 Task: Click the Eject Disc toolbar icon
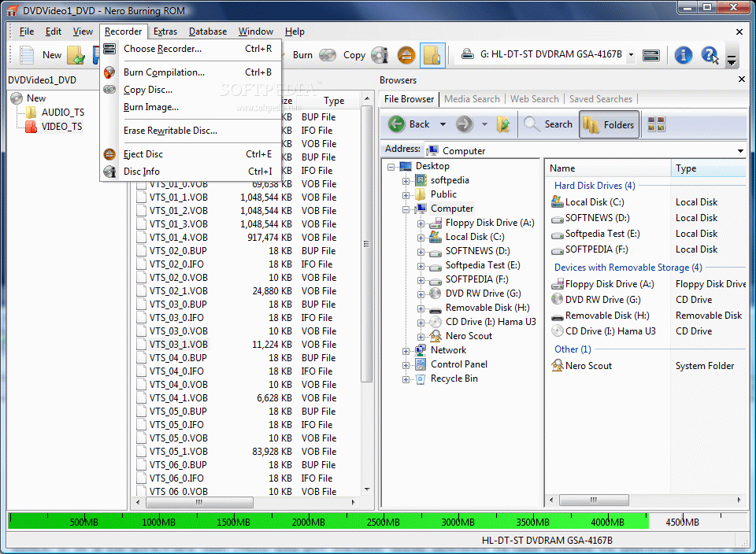pyautogui.click(x=406, y=55)
